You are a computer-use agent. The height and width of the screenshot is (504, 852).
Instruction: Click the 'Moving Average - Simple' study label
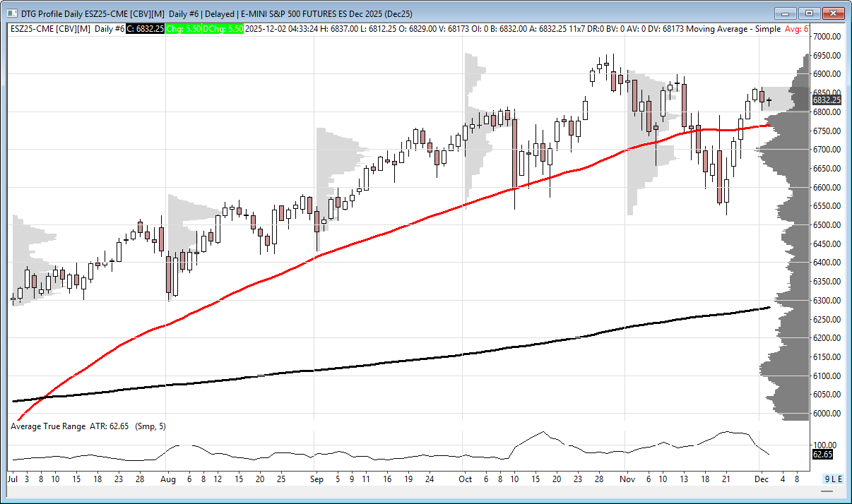(735, 29)
